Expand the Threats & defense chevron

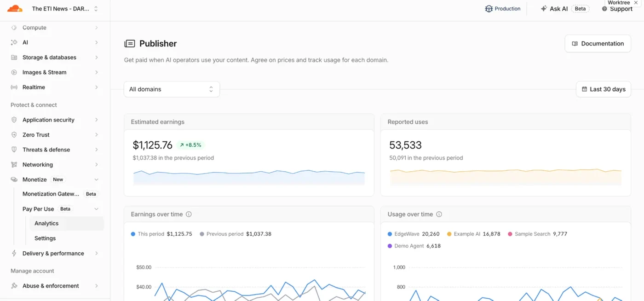tap(96, 150)
